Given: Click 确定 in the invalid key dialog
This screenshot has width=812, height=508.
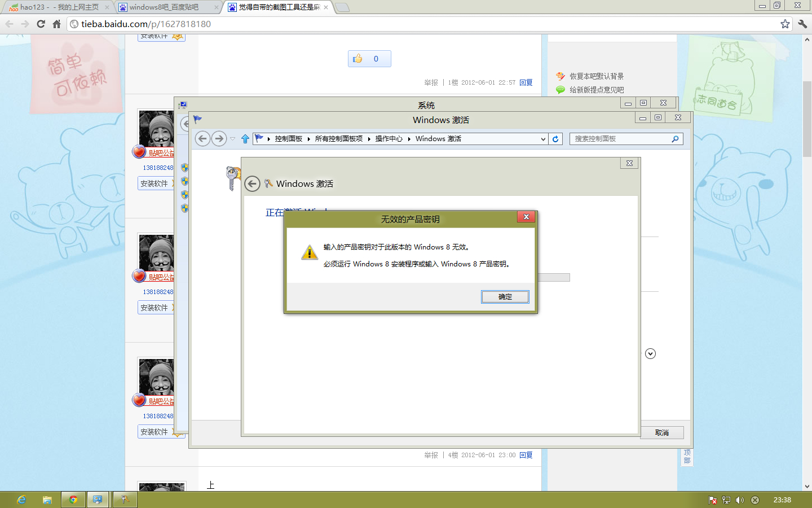Looking at the screenshot, I should click(x=505, y=297).
